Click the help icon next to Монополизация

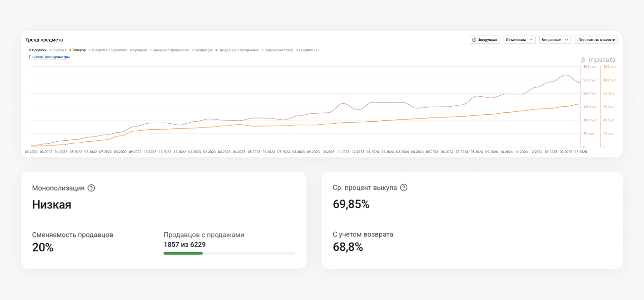click(x=91, y=188)
